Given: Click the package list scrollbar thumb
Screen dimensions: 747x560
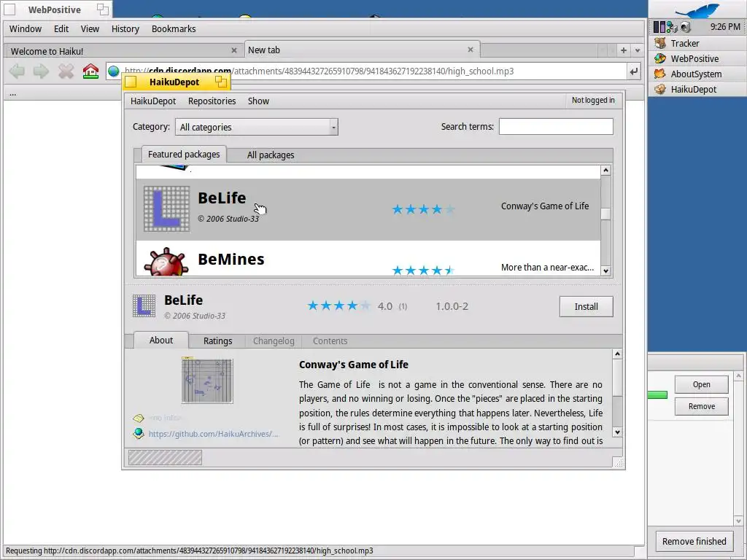Looking at the screenshot, I should point(605,214).
